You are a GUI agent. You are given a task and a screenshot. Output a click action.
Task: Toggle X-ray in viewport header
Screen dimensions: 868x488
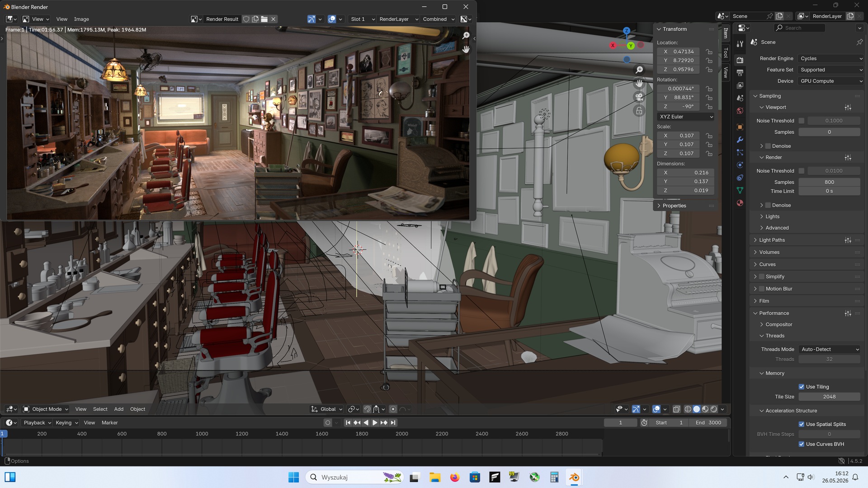pos(676,409)
